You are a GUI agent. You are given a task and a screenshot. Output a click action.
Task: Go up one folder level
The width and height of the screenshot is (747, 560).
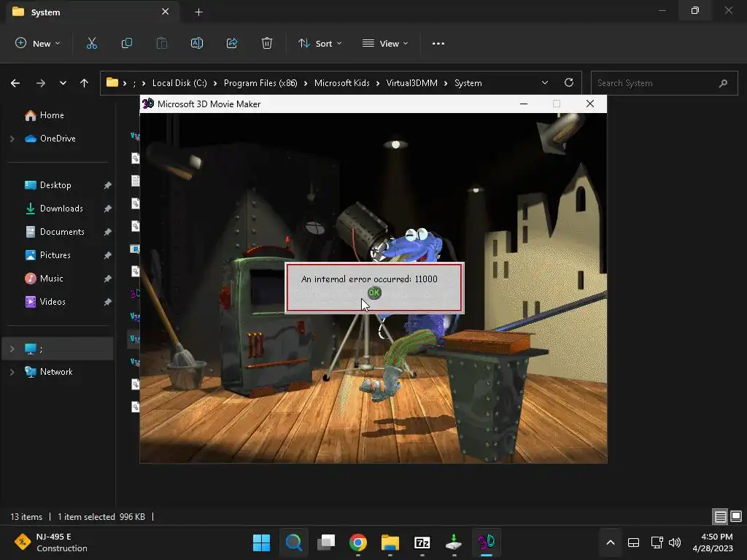pos(84,83)
